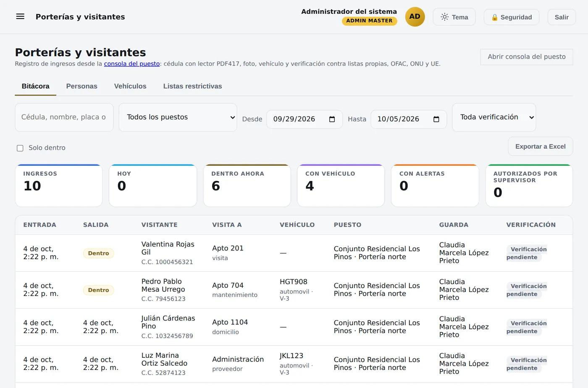The image size is (588, 388).
Task: Click Dentro badge in Pedro Pablo Mesa row
Action: (x=98, y=290)
